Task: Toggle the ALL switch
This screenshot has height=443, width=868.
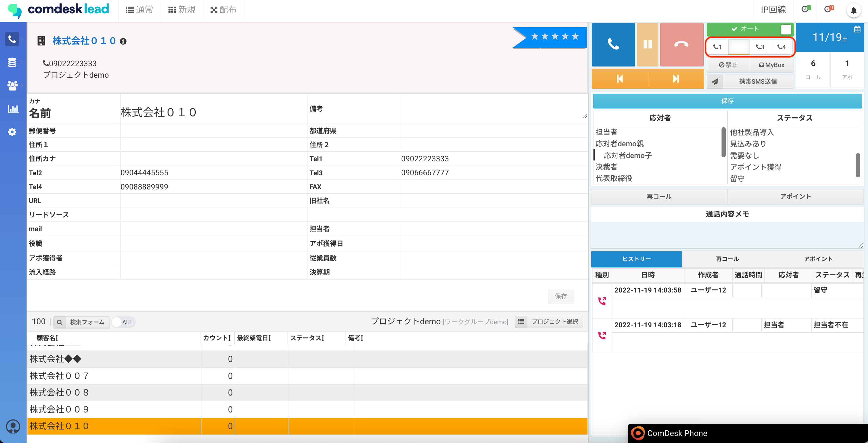Action: (x=123, y=322)
